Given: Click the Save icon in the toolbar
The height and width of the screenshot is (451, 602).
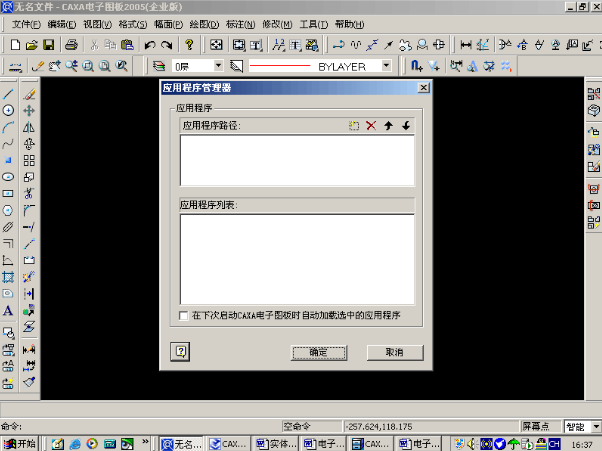Looking at the screenshot, I should [49, 45].
